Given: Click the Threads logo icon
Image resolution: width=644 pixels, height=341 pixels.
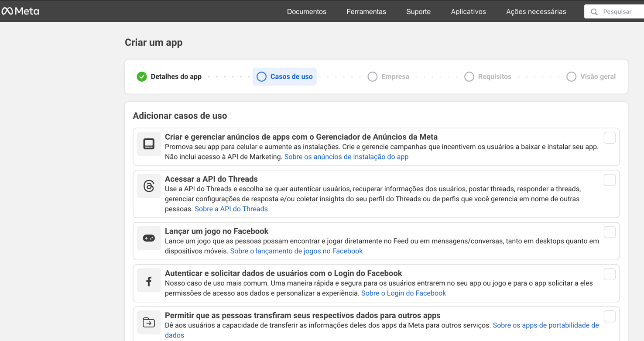Looking at the screenshot, I should [149, 186].
